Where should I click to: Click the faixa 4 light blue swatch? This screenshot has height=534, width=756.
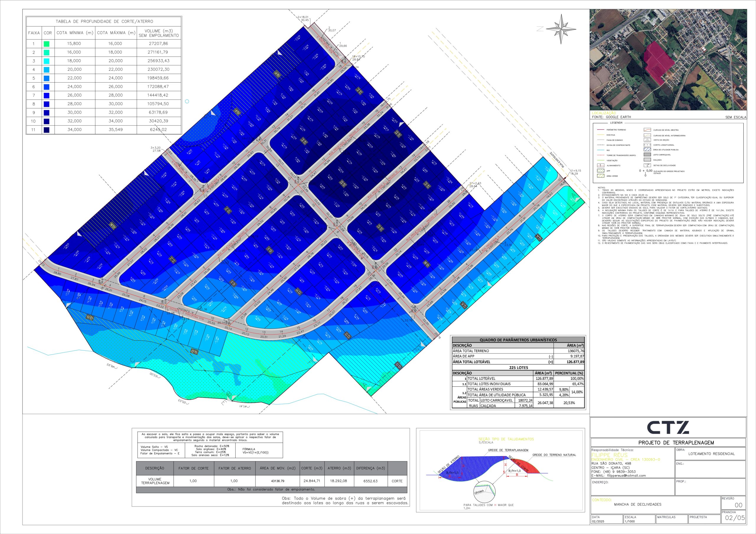tap(46, 69)
